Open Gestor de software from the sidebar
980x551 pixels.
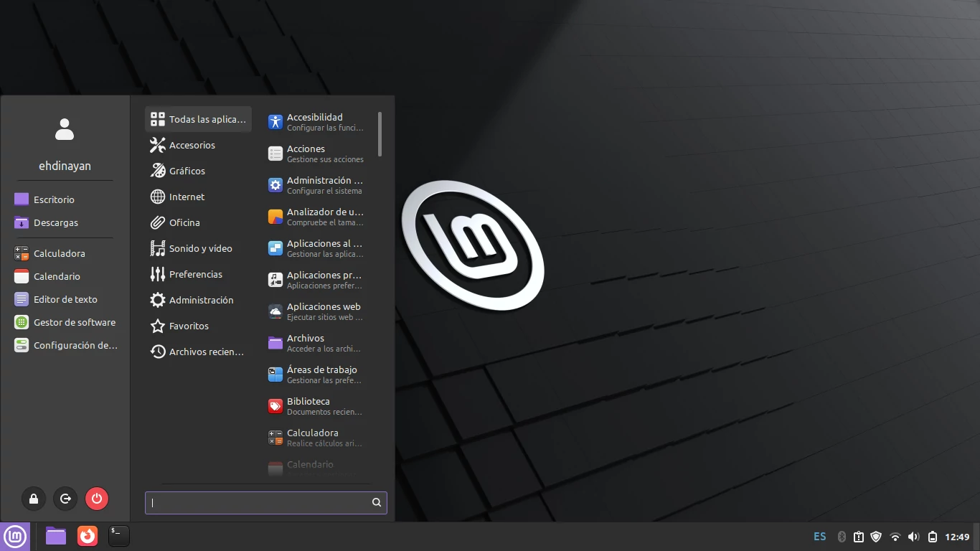point(74,322)
